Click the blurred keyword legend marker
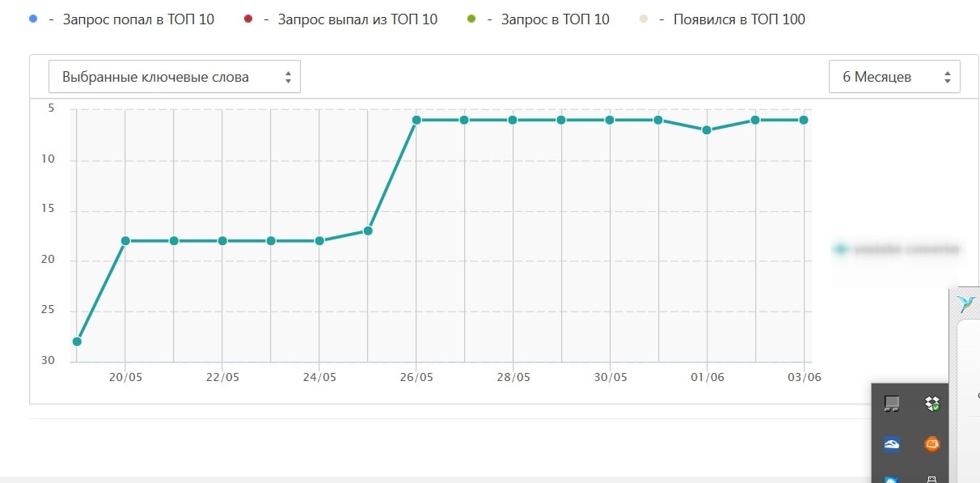 tap(841, 249)
